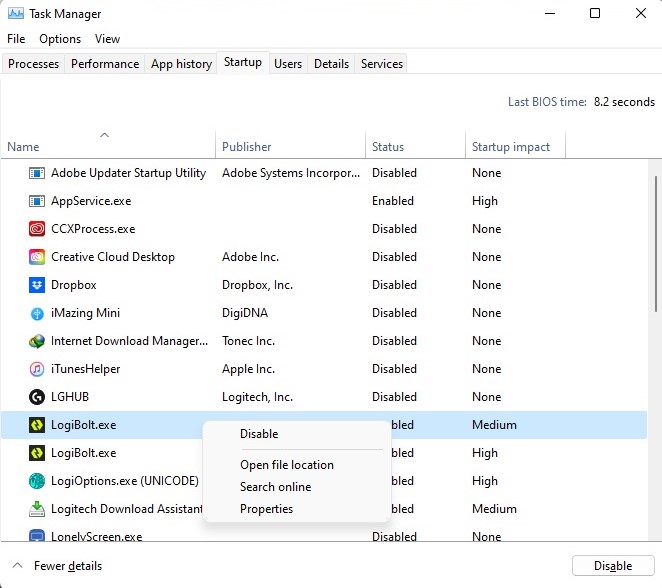Click the Enabled status of AppService.exe
Screen dimensions: 662x588
point(393,201)
